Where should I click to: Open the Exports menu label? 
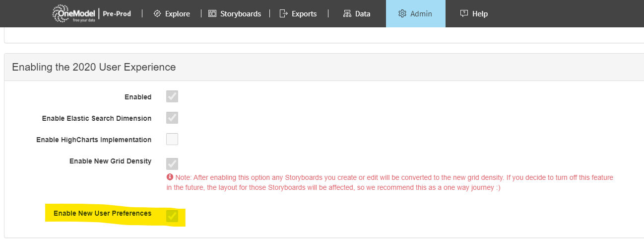(x=305, y=14)
